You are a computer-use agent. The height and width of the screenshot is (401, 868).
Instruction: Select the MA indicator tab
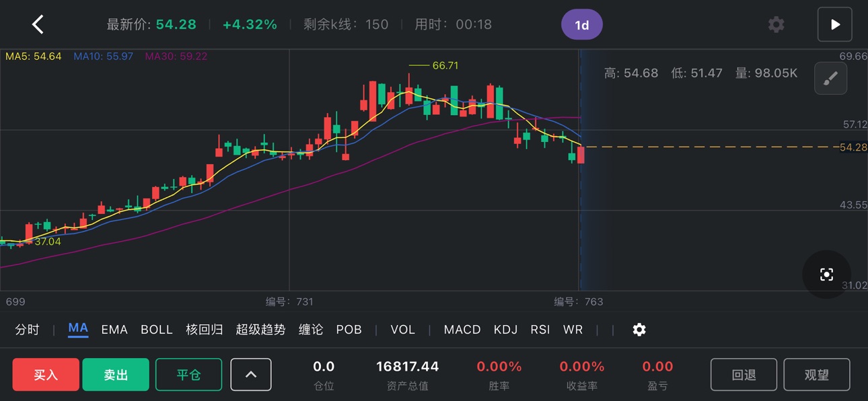point(78,328)
